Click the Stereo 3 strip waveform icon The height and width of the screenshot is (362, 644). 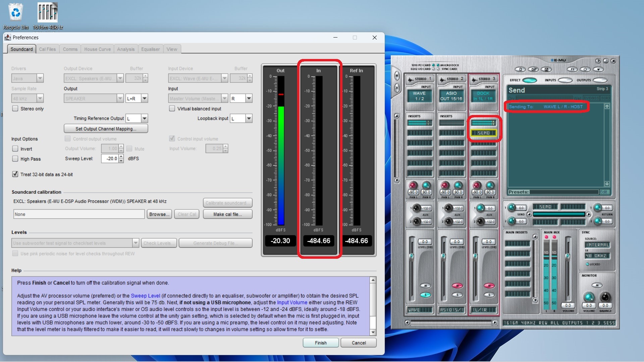click(474, 79)
